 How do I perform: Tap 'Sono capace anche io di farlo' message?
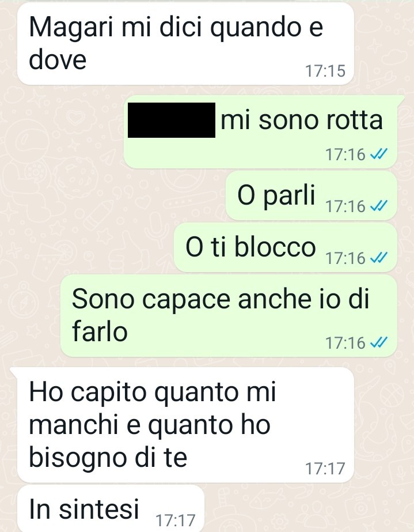tap(229, 316)
